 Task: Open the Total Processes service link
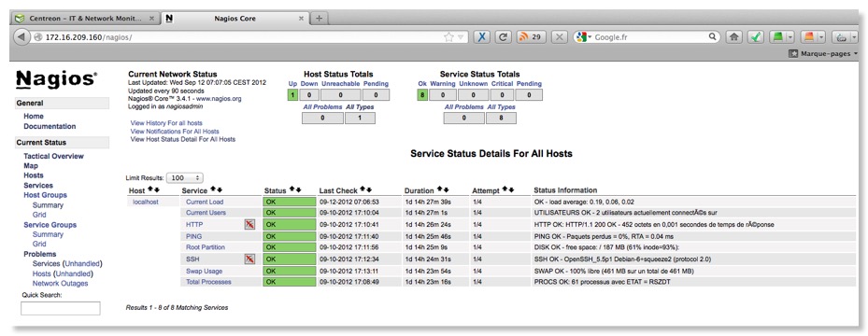pos(208,282)
